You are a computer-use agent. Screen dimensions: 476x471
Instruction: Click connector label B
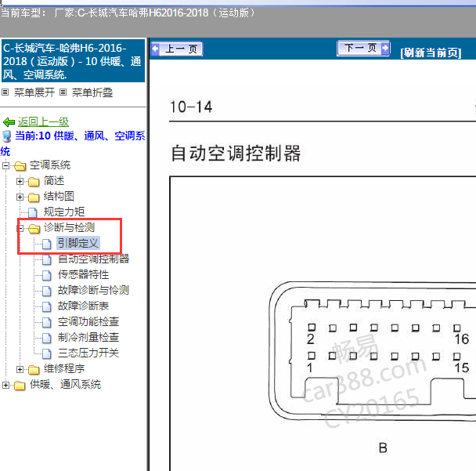tap(383, 448)
